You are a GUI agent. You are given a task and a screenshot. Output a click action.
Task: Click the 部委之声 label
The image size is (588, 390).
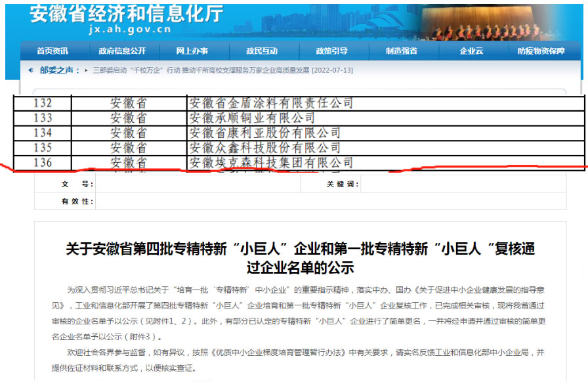click(x=59, y=70)
